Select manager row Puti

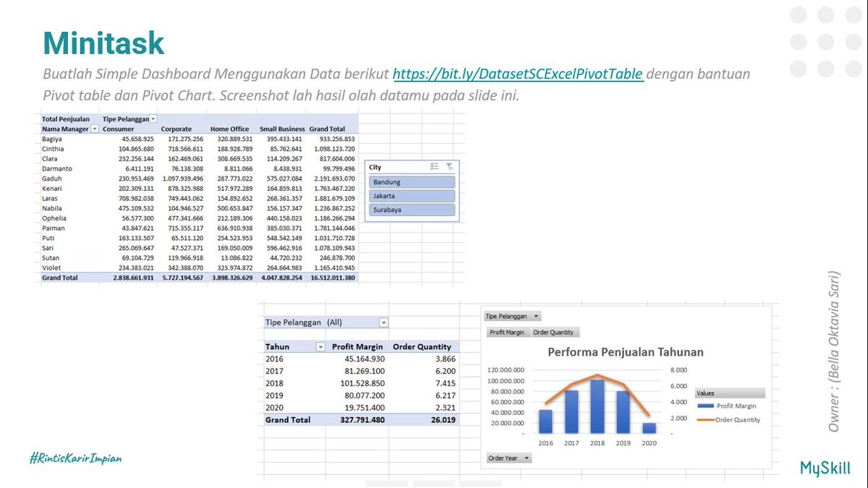(x=199, y=238)
